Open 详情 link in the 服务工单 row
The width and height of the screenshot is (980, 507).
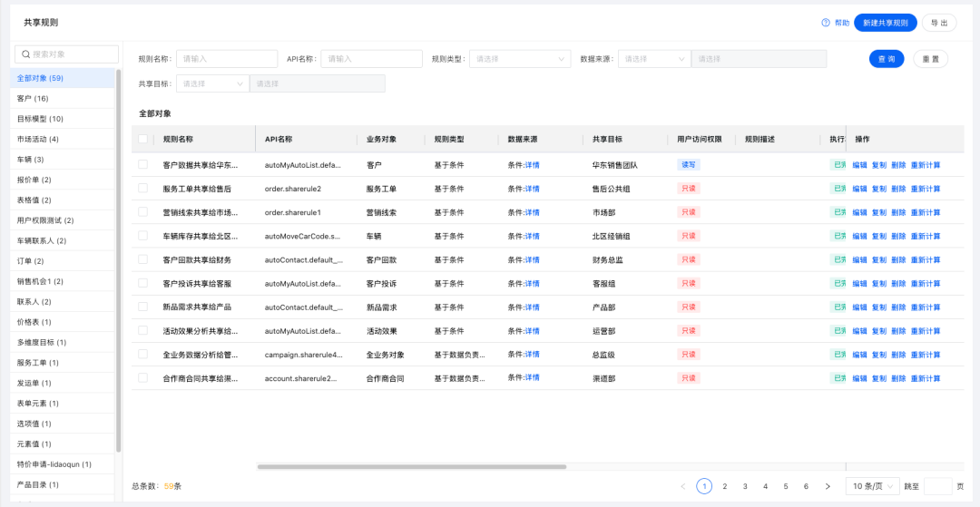tap(532, 189)
